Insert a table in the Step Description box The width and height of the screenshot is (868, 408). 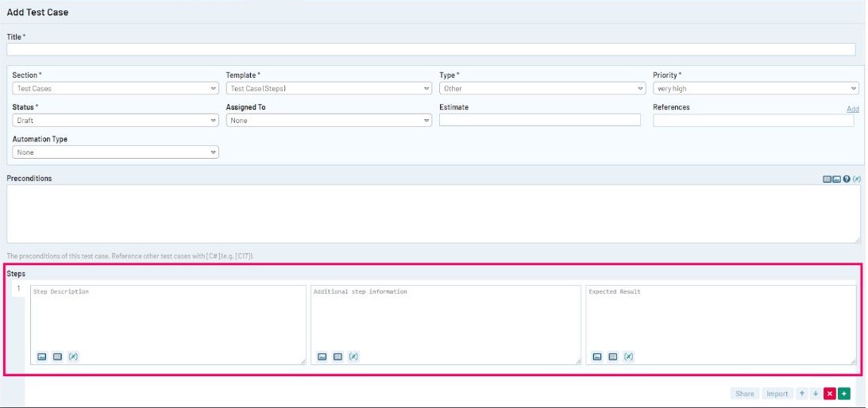point(57,356)
